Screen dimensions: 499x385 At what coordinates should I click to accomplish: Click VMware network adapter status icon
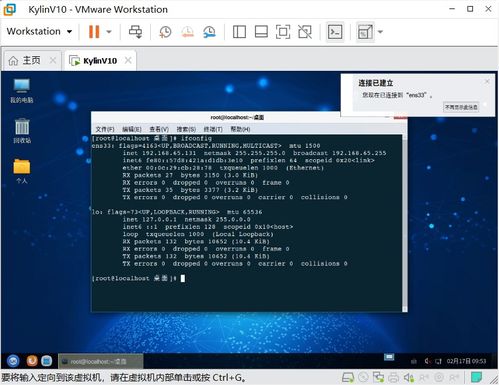tap(378, 377)
